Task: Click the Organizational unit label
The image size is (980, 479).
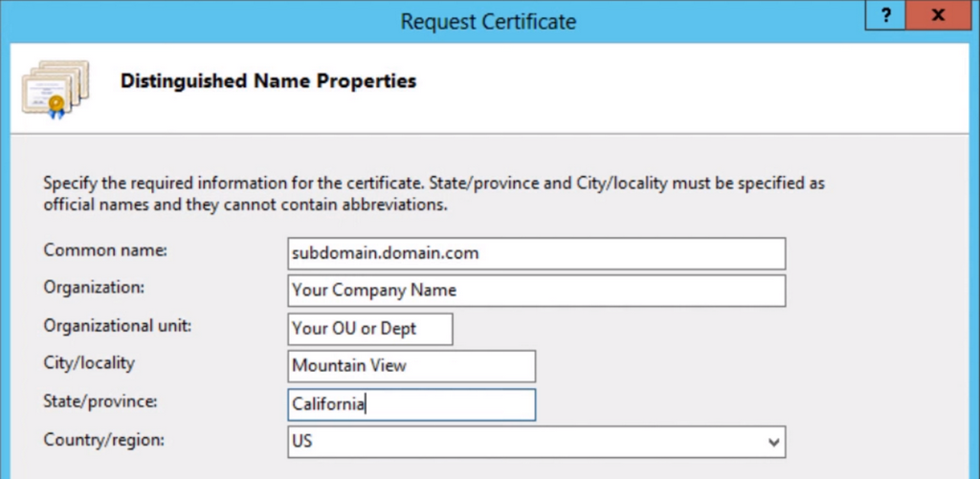Action: pyautogui.click(x=118, y=325)
